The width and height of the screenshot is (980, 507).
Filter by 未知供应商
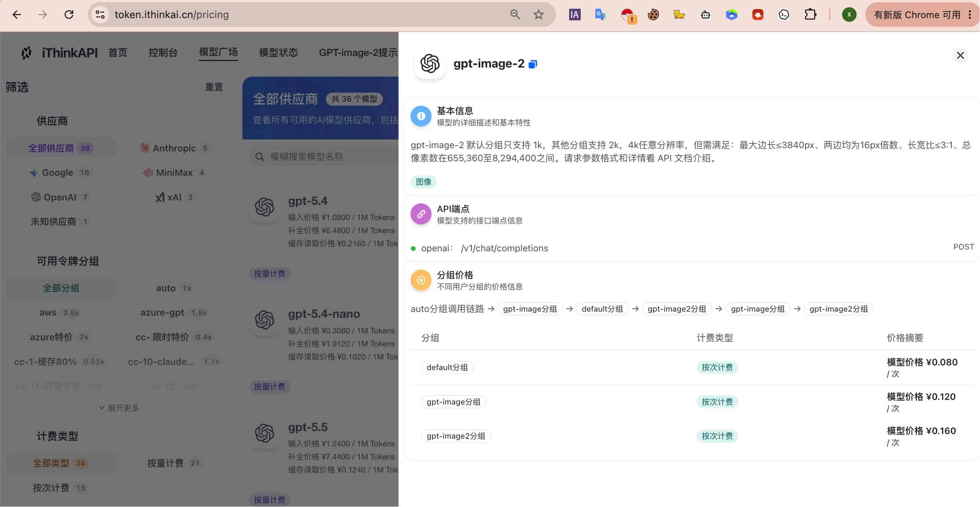point(60,222)
